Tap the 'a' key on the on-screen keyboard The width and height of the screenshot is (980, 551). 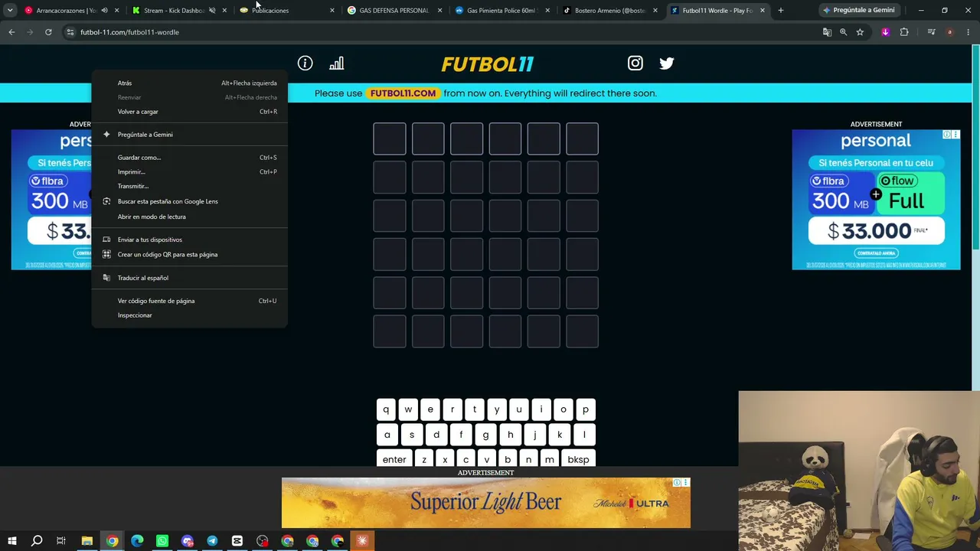click(387, 435)
